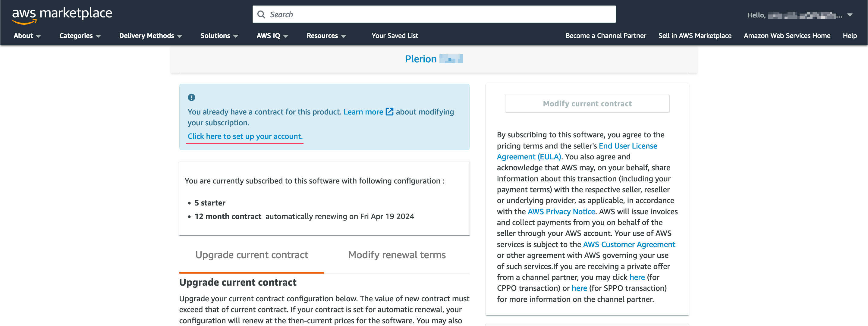Click the external link icon after Learn more
The image size is (868, 326).
click(389, 112)
